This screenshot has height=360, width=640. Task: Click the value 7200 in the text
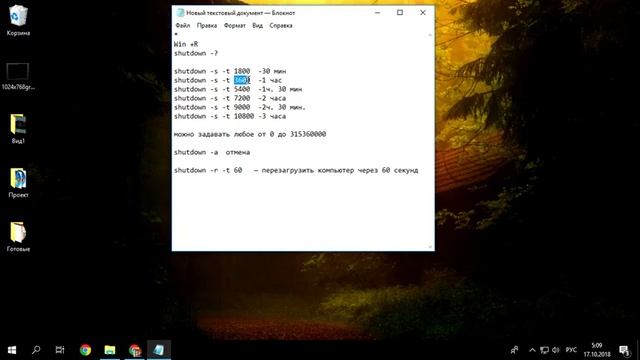[242, 98]
